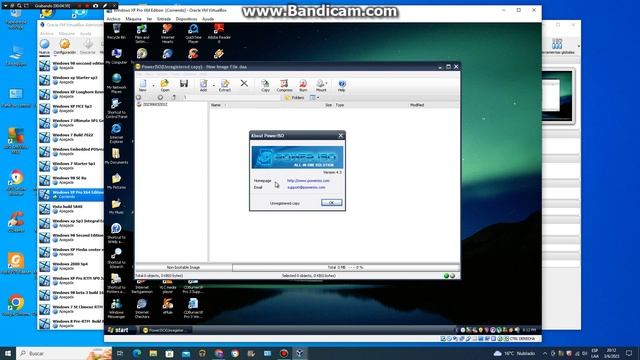
Task: Open the Adobe Reader shortcut on XP desktop
Action: pos(219,33)
